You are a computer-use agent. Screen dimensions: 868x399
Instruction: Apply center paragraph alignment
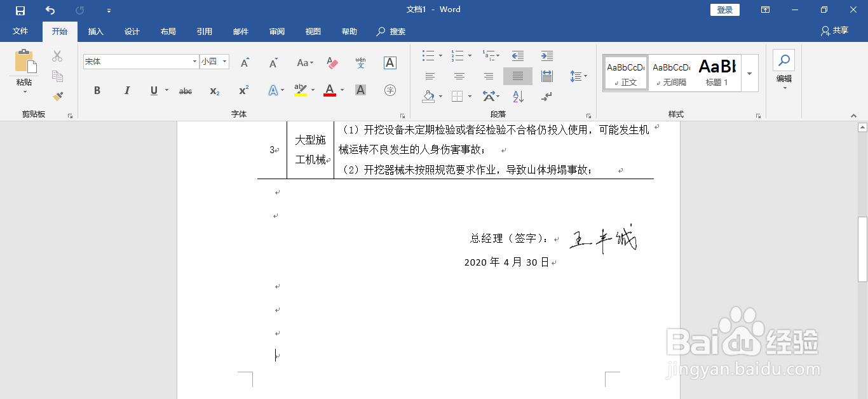pyautogui.click(x=459, y=76)
